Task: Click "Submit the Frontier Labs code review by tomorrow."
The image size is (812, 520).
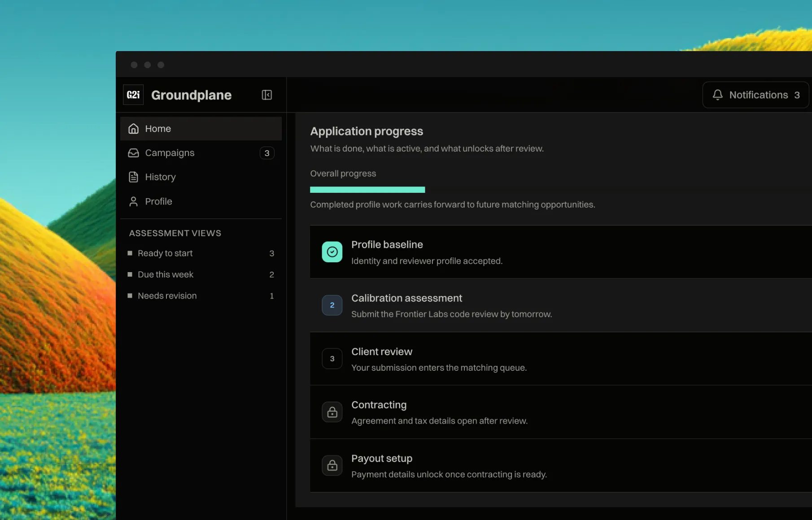Action: coord(452,314)
